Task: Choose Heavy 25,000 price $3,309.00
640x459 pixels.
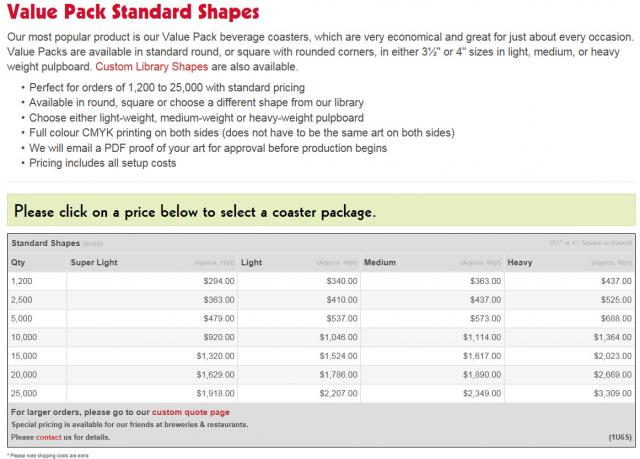Action: pos(609,391)
